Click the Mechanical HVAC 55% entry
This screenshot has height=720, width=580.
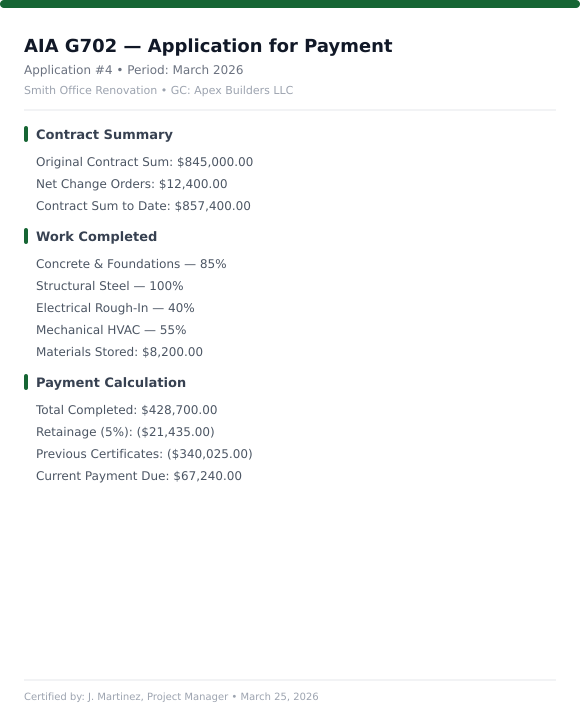point(111,330)
